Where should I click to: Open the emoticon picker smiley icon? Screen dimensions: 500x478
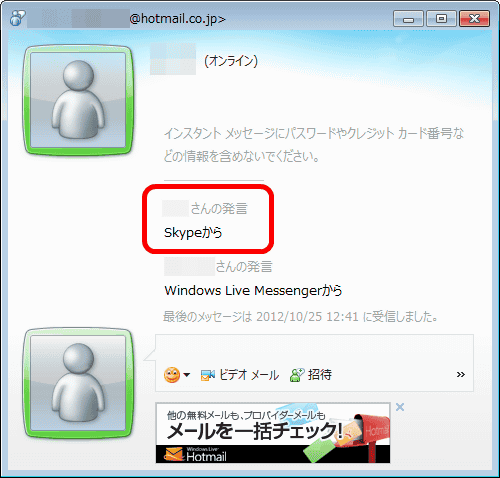click(x=172, y=375)
